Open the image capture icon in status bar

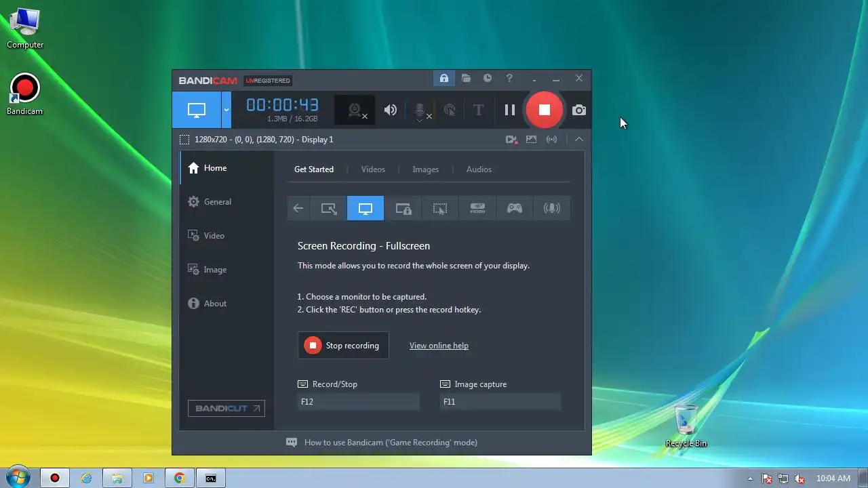coord(532,140)
